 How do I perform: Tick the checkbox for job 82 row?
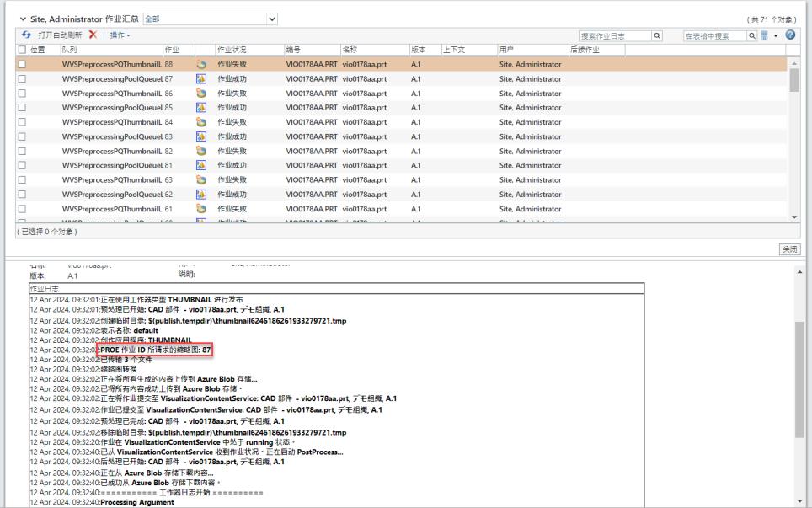pos(22,151)
